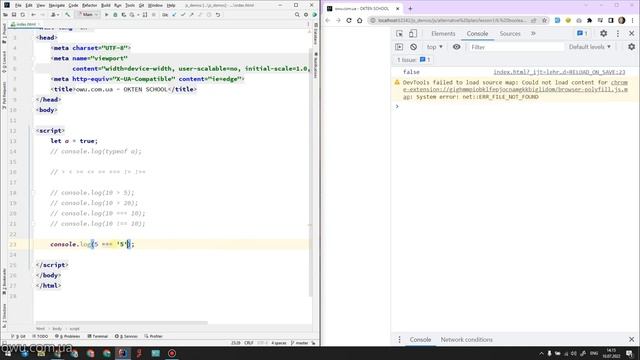This screenshot has width=640, height=360.
Task: Open the '1 Issue' link in console
Action: [413, 60]
